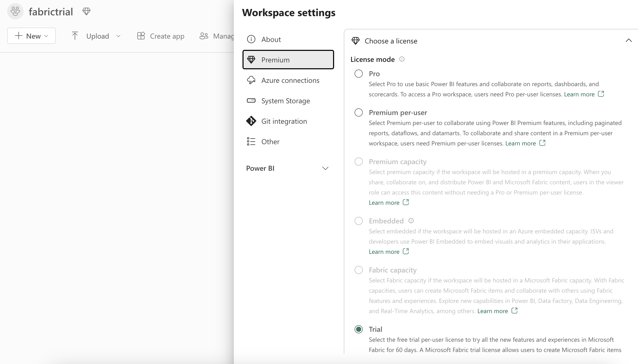Click the Create app button
Image resolution: width=638 pixels, height=364 pixels.
click(x=161, y=36)
